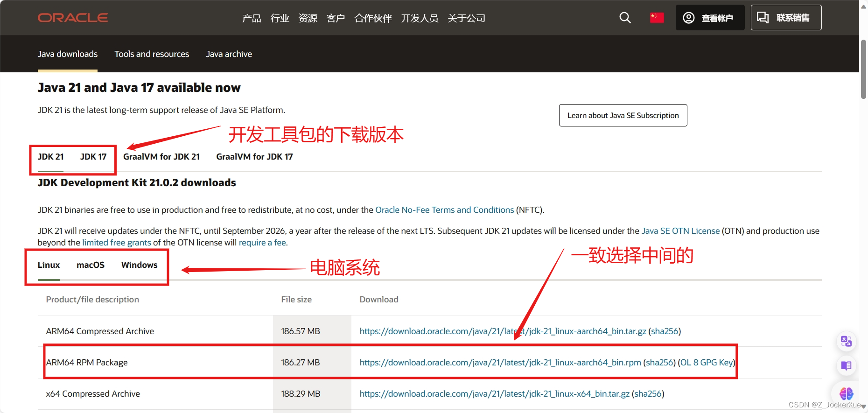Viewport: 868px width, 413px height.
Task: Open Java SE OTN License link
Action: 680,231
